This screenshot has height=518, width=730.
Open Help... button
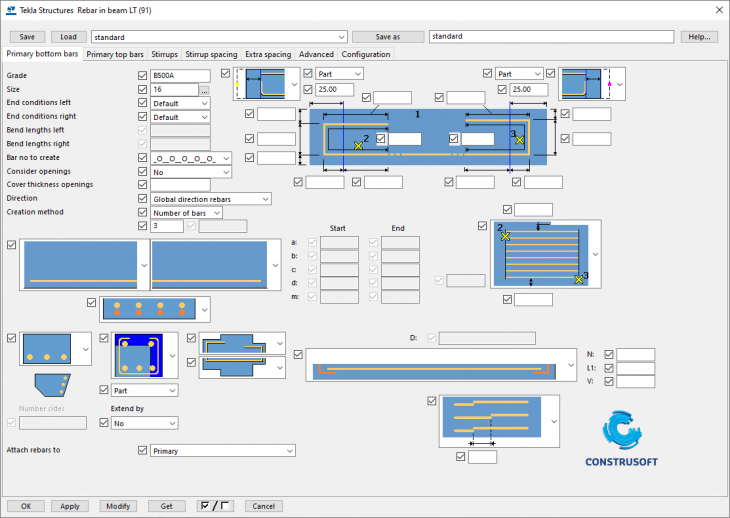tap(699, 37)
